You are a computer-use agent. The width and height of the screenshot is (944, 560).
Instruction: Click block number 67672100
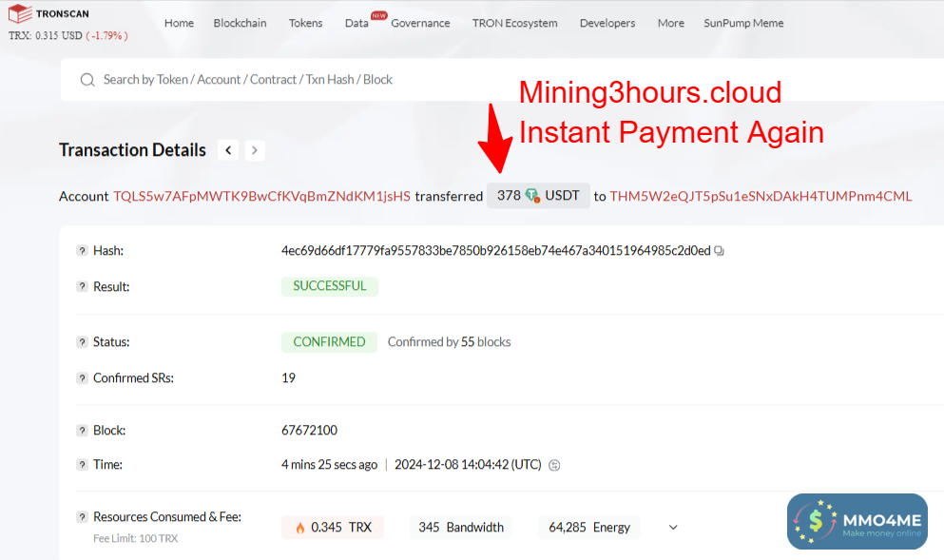coord(310,431)
